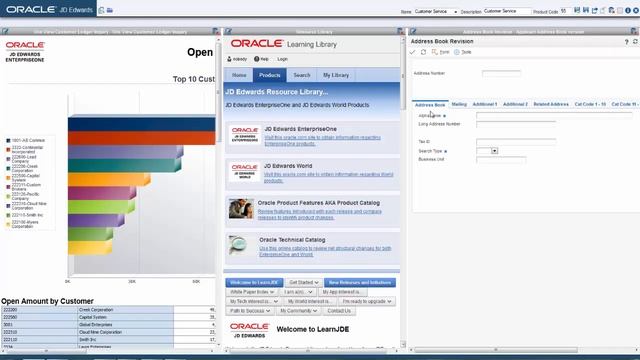Click the blue close circle icon at top right

(x=636, y=11)
